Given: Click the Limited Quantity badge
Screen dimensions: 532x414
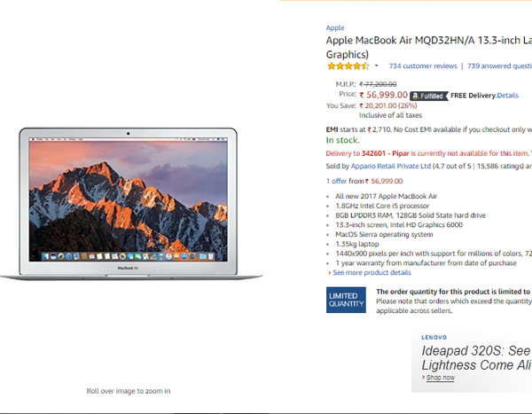Looking at the screenshot, I should click(x=346, y=300).
